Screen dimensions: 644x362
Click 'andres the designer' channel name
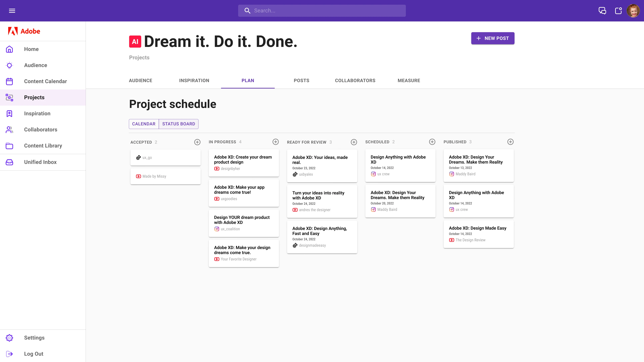[x=315, y=210]
